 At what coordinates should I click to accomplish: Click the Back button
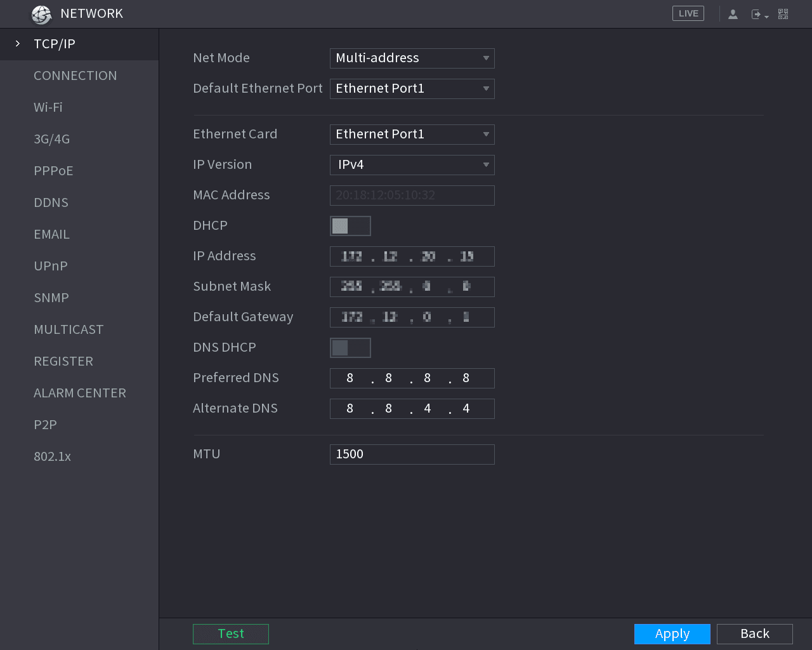755,634
